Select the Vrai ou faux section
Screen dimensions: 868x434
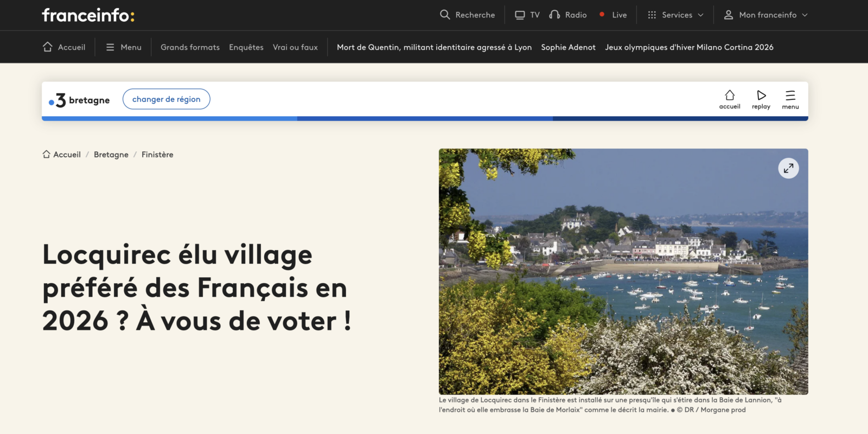pos(295,47)
